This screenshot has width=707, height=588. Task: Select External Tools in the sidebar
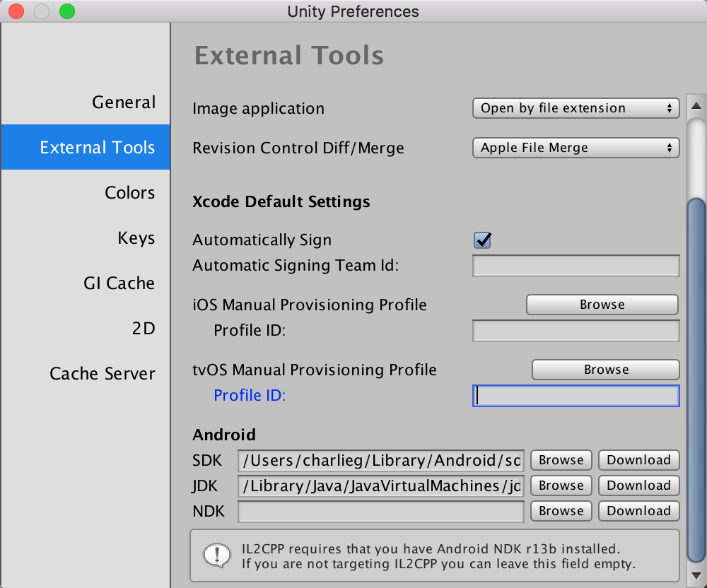[x=86, y=147]
